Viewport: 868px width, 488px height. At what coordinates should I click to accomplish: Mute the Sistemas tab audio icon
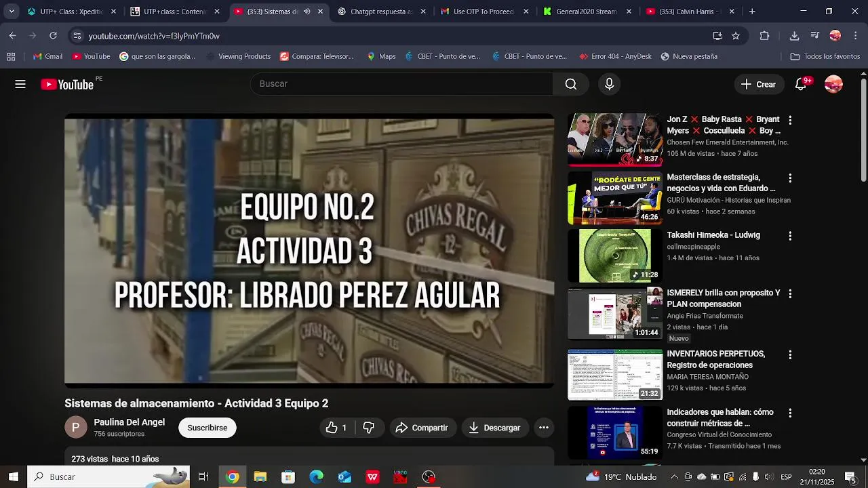307,12
